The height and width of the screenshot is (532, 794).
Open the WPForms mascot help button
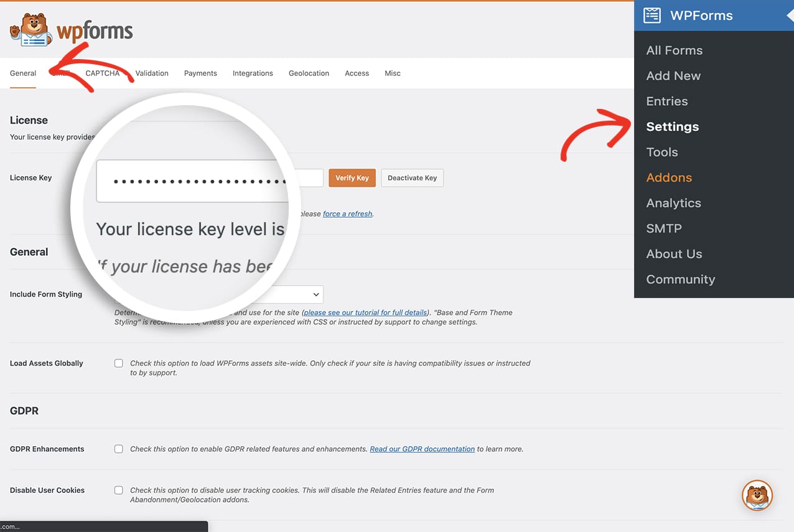pos(757,495)
